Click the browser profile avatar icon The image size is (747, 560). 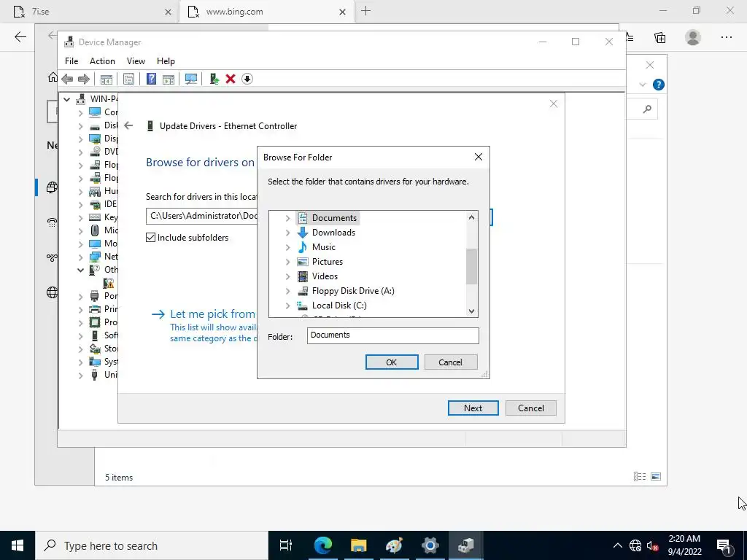pos(693,37)
